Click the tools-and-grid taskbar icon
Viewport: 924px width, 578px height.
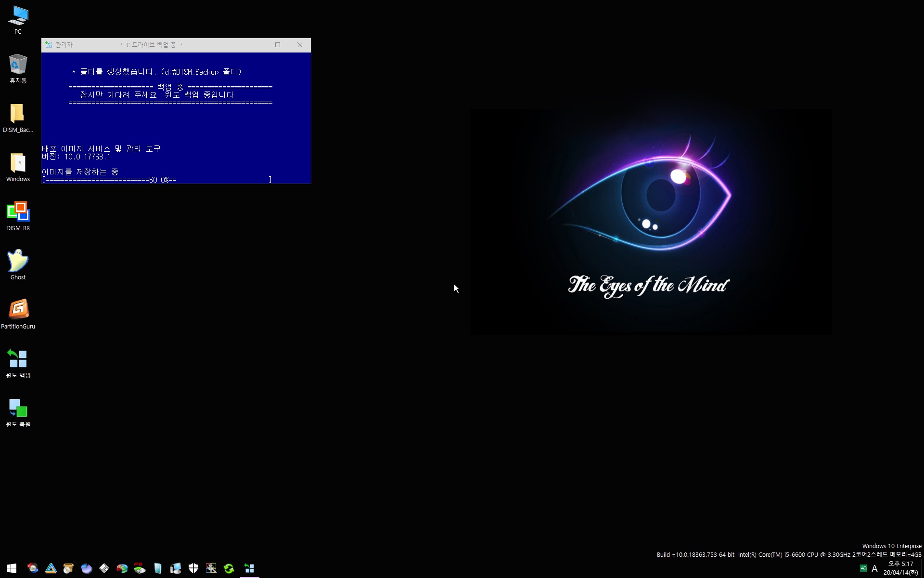(x=211, y=568)
